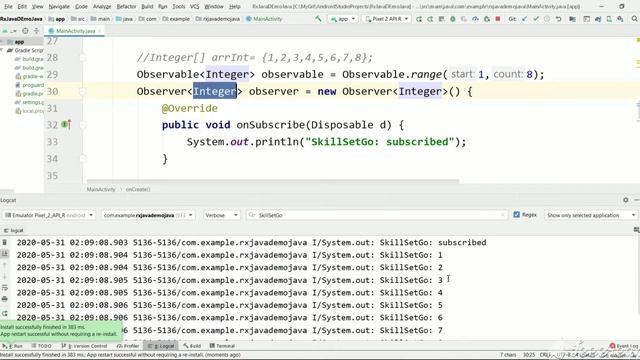Close the MainActivity.java editor tab
The image size is (640, 360).
click(100, 31)
